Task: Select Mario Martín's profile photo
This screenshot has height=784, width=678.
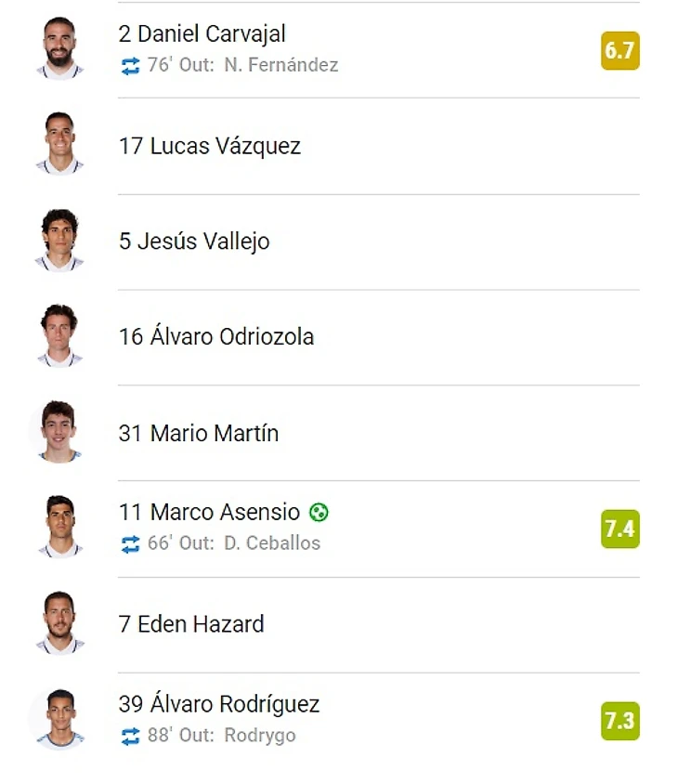Action: click(x=59, y=431)
